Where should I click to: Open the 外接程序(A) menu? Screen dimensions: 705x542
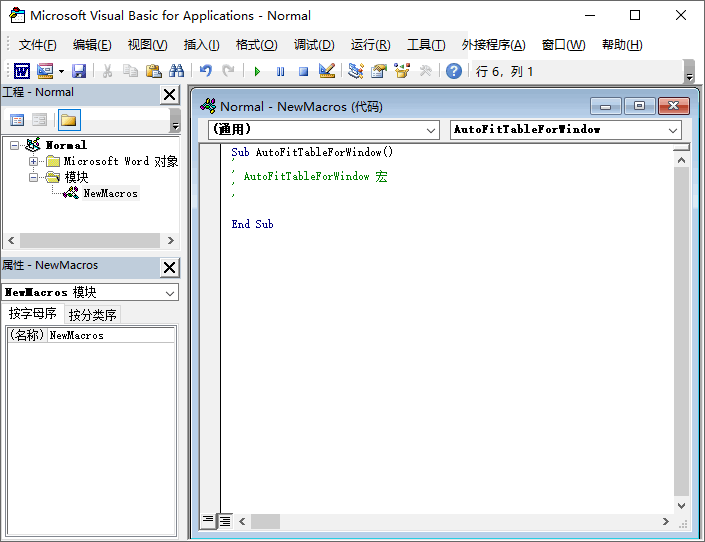pos(493,45)
